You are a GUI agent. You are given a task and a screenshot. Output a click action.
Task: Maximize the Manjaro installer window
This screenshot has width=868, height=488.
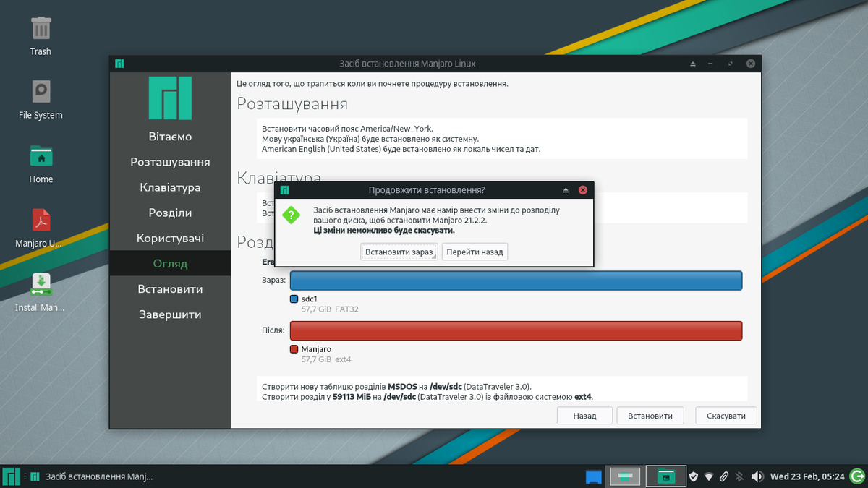click(731, 64)
